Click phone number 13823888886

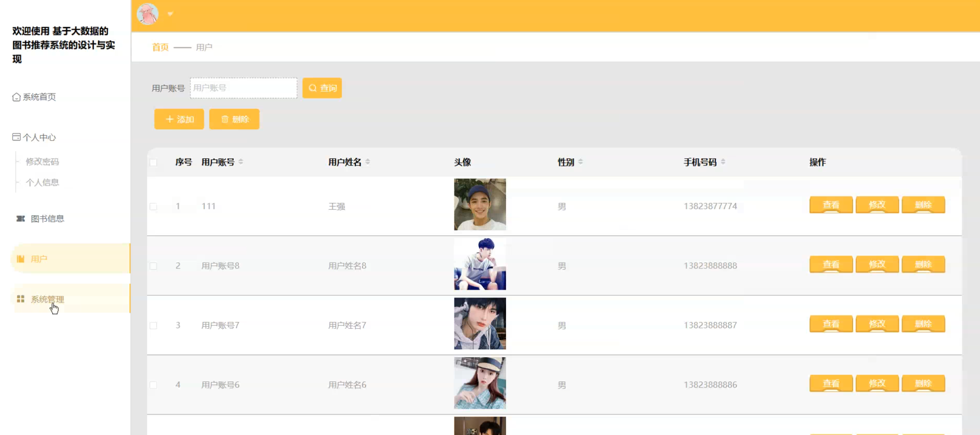coord(710,385)
